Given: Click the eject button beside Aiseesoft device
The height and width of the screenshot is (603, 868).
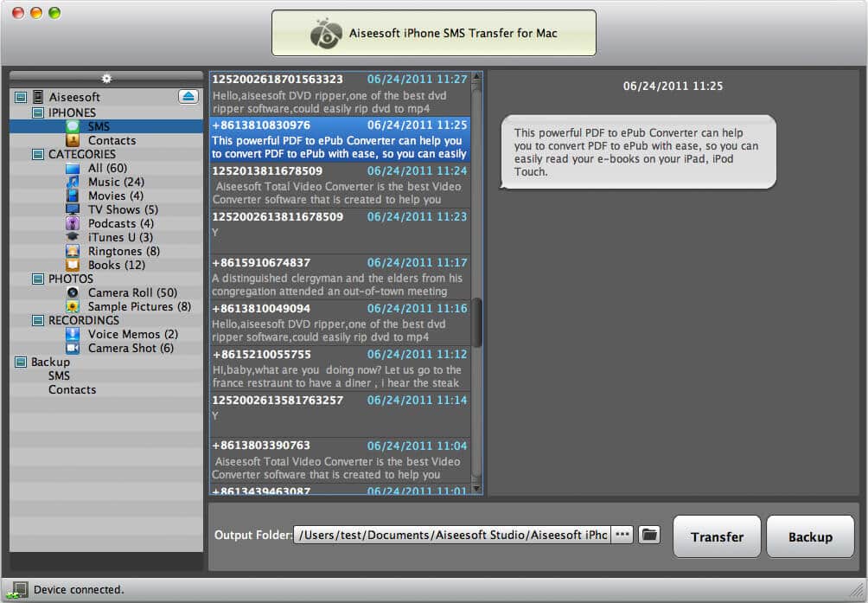Looking at the screenshot, I should click(x=188, y=96).
